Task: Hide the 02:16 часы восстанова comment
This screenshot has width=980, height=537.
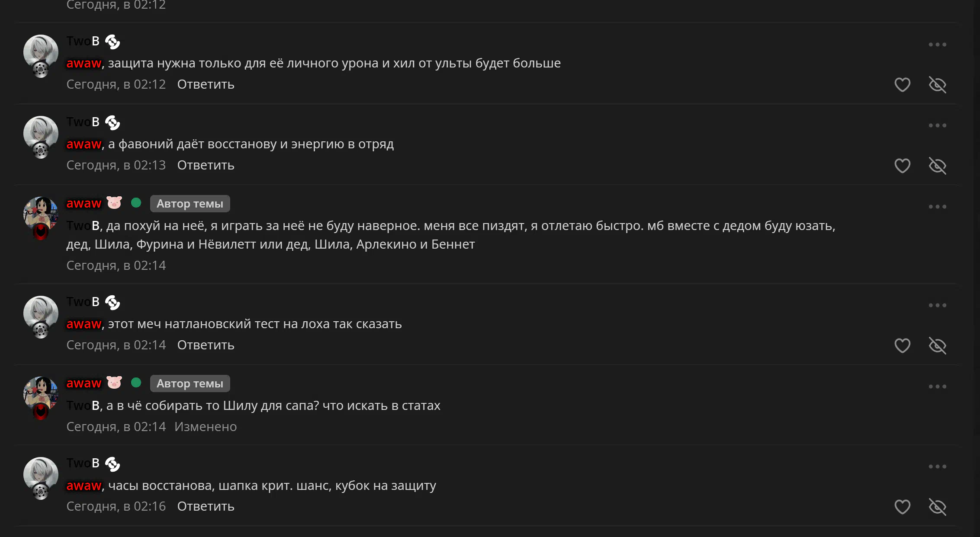Action: point(938,507)
